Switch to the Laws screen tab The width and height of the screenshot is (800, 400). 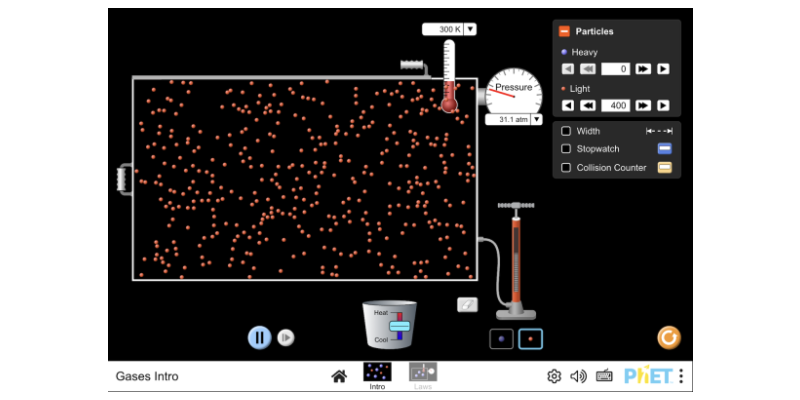tap(422, 375)
